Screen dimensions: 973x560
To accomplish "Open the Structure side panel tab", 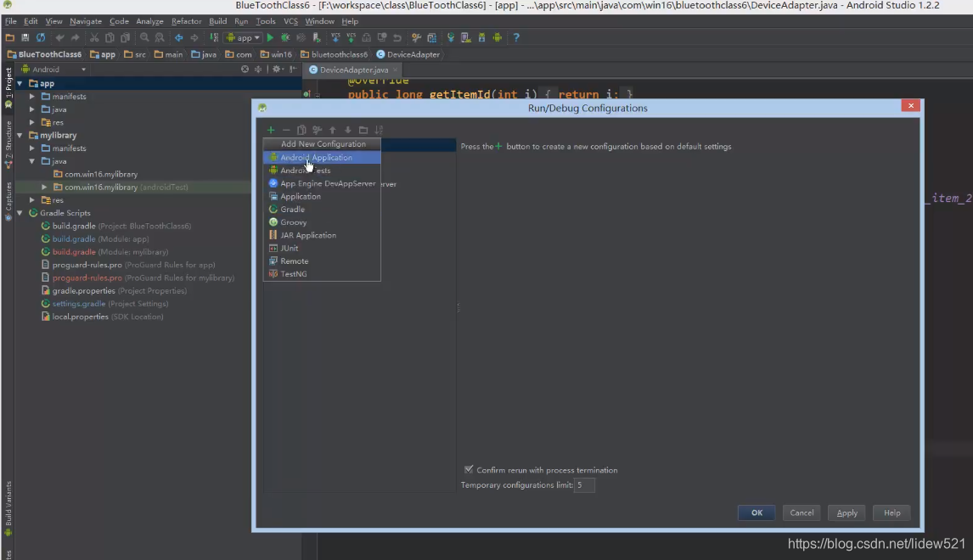I will tap(8, 144).
